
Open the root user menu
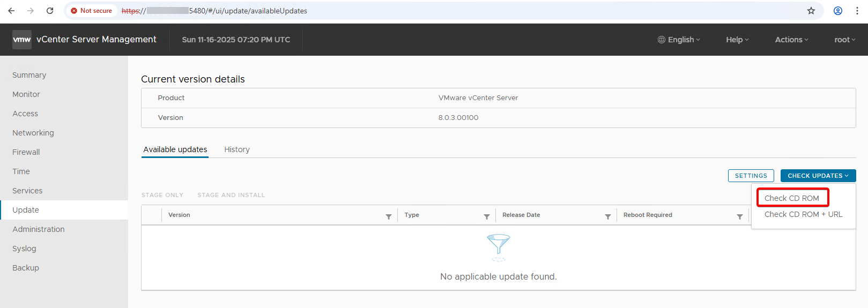pyautogui.click(x=844, y=40)
